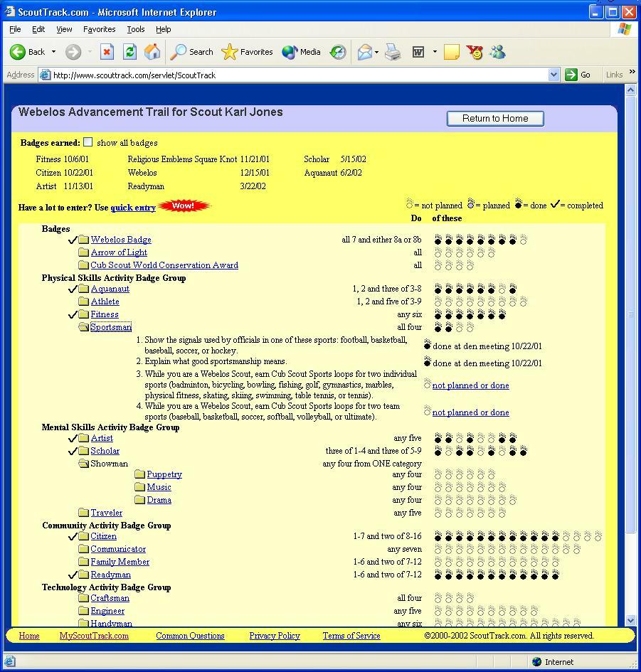Click the Return to Home button

click(495, 119)
